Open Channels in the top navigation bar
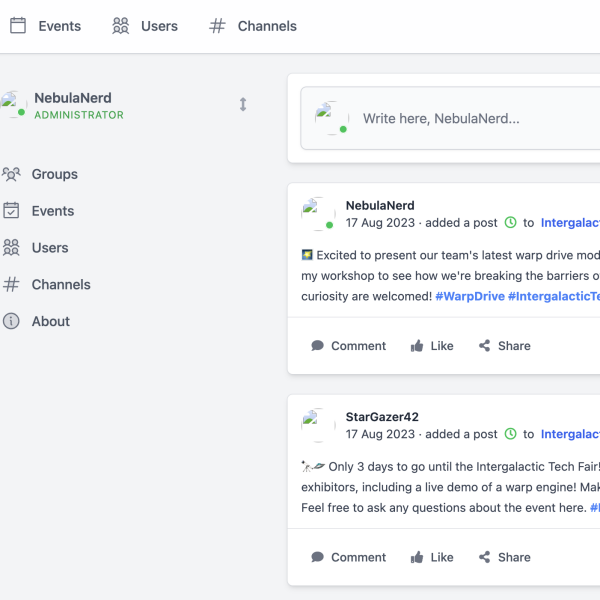 253,26
